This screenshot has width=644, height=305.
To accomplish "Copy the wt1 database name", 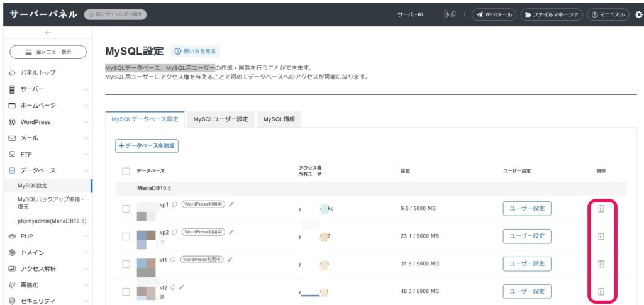I will tap(173, 260).
